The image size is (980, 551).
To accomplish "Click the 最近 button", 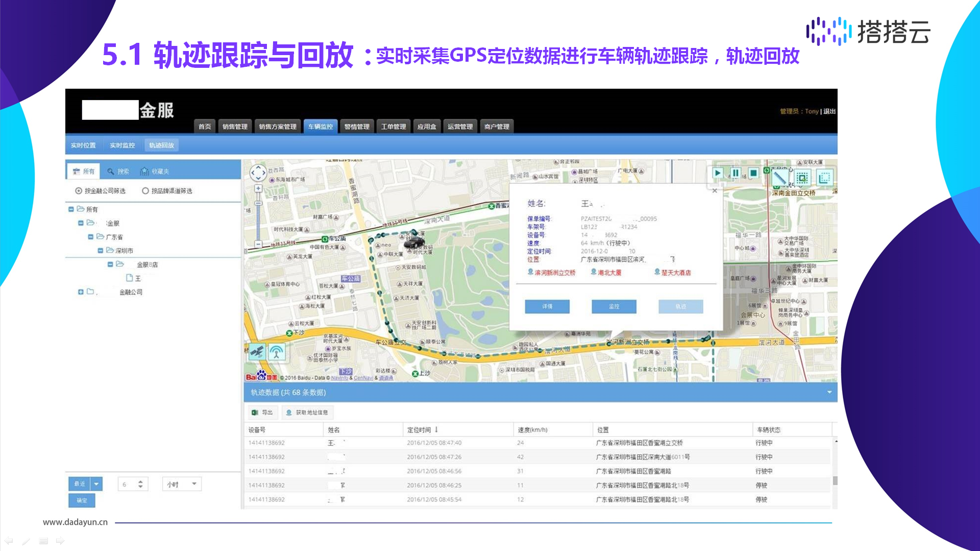I will 80,484.
